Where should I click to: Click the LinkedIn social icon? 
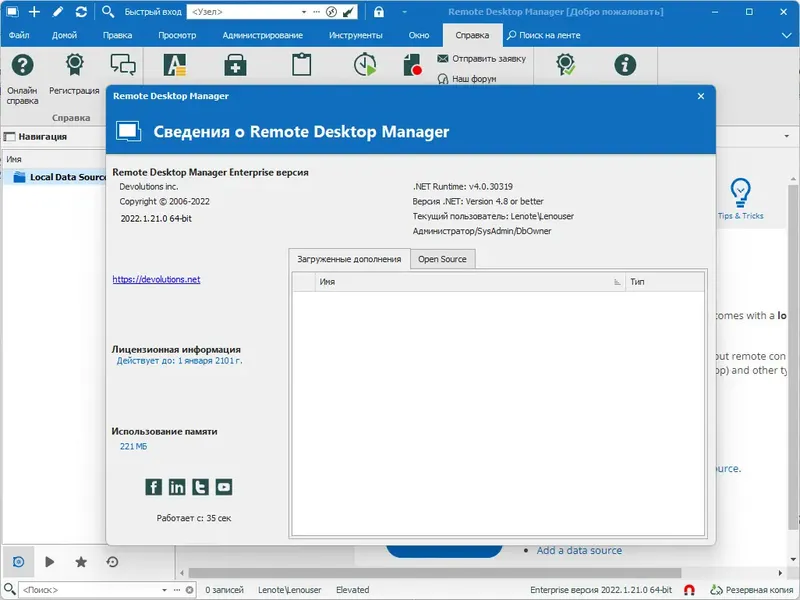coord(177,488)
